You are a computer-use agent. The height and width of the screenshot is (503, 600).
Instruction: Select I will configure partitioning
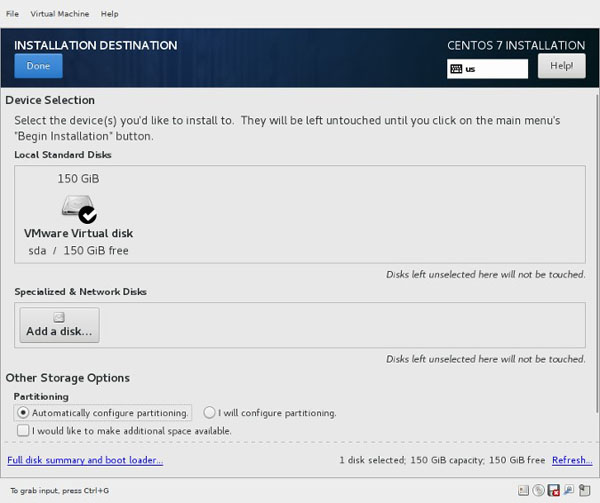point(270,413)
